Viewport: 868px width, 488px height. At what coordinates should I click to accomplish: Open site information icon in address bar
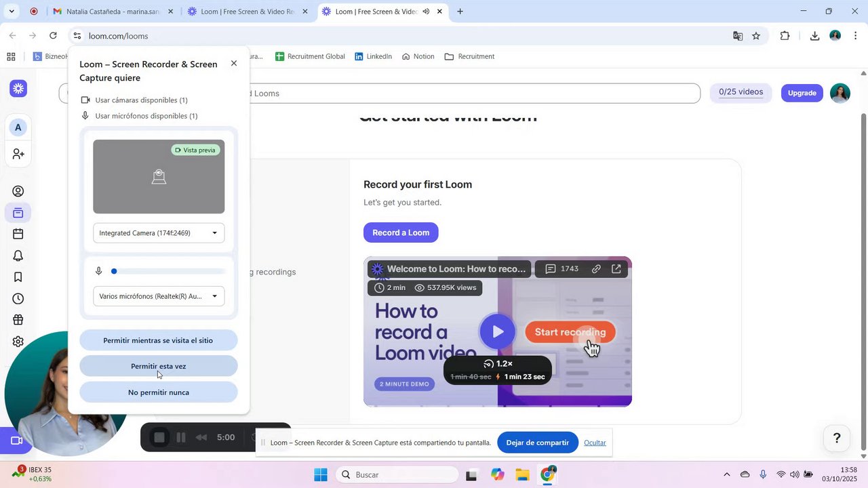coord(78,36)
